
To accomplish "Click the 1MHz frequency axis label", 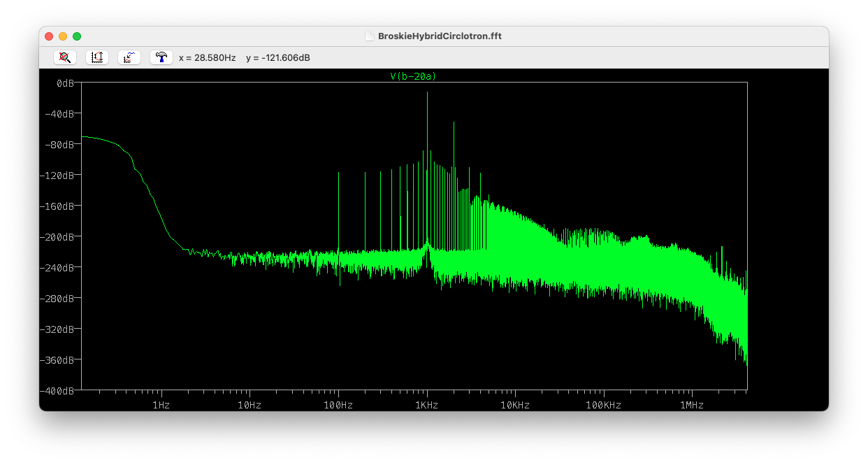I will click(692, 406).
